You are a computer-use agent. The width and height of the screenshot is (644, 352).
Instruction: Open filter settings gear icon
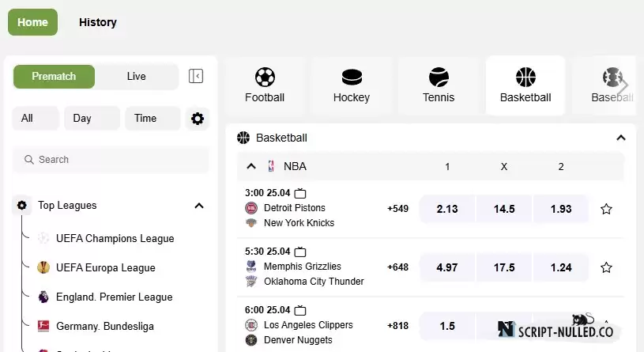(198, 119)
